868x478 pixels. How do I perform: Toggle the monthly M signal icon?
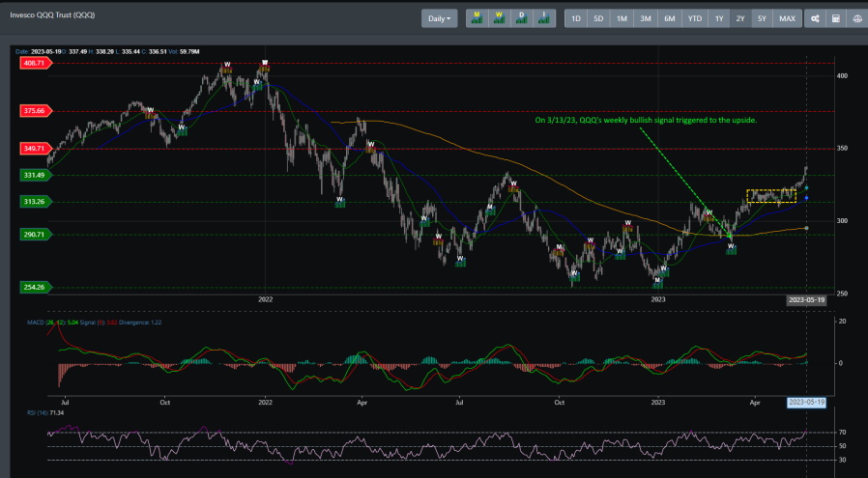pyautogui.click(x=477, y=18)
